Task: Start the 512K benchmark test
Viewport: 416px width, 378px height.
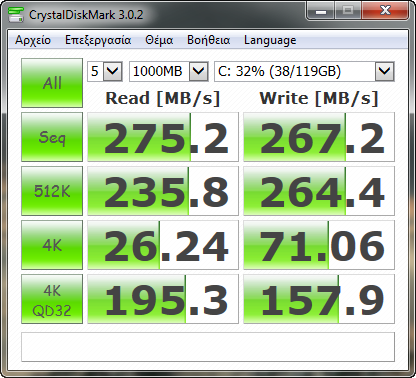Action: point(52,191)
